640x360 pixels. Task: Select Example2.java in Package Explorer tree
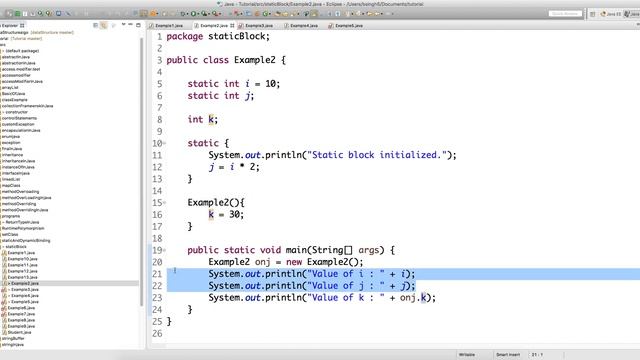[x=24, y=283]
